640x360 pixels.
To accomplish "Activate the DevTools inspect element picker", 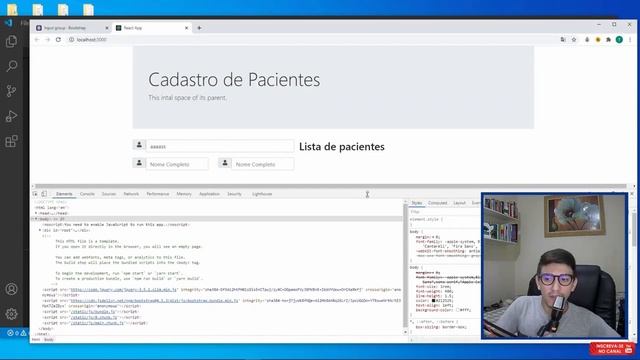I will (35, 194).
